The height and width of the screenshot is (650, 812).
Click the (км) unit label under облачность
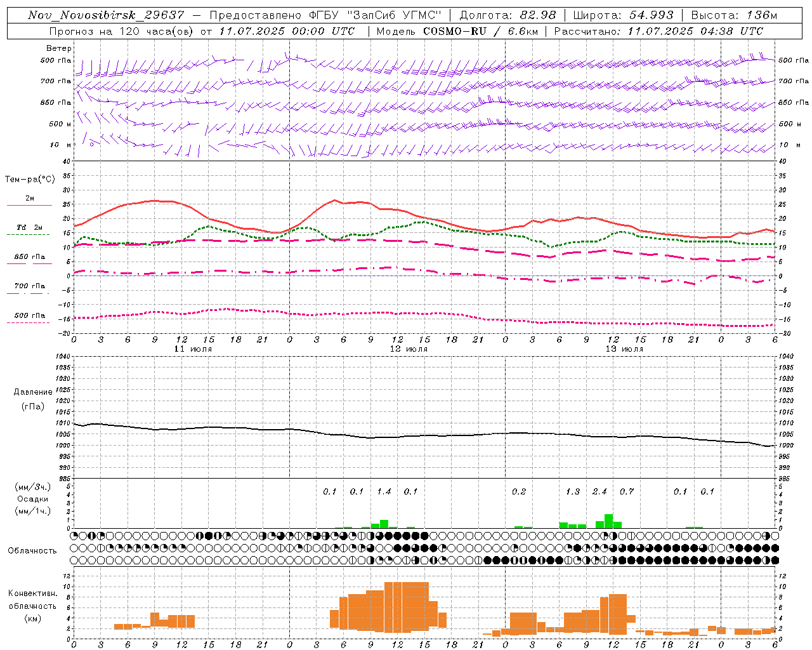[x=33, y=618]
